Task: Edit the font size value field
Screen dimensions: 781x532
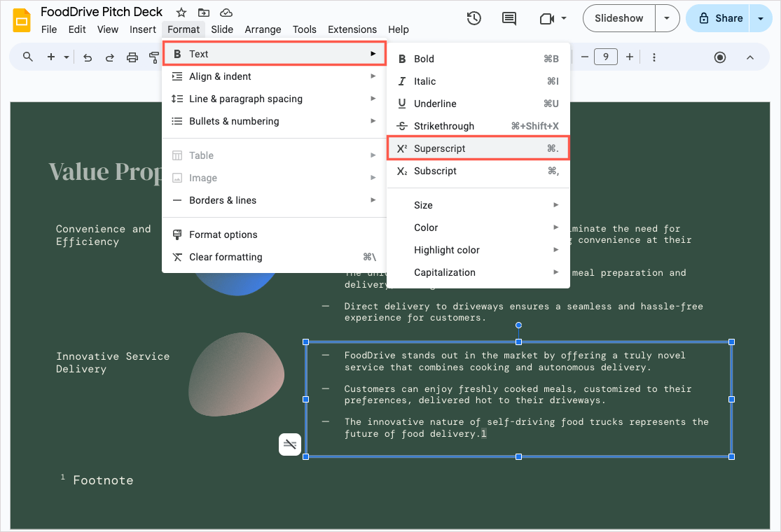Action: click(x=606, y=57)
